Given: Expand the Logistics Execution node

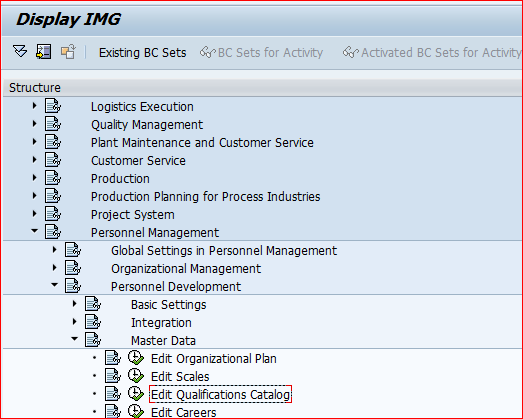Looking at the screenshot, I should pyautogui.click(x=34, y=106).
